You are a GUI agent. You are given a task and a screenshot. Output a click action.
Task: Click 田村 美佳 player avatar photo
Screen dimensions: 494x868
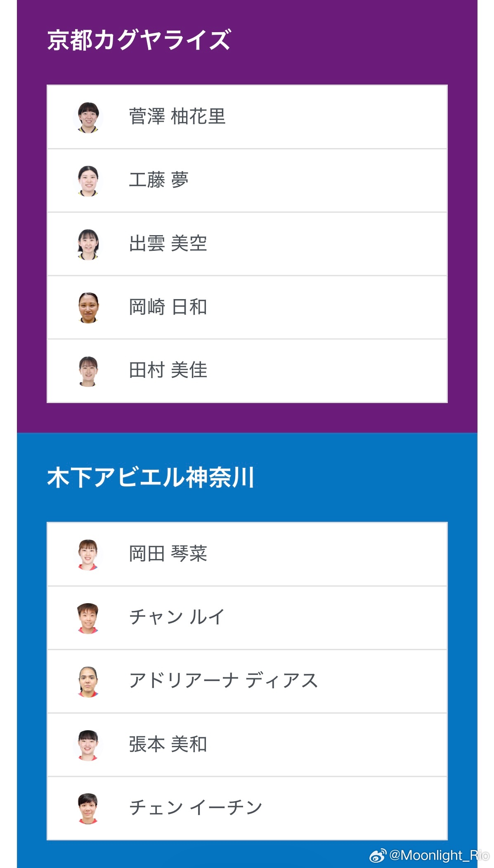tap(88, 371)
